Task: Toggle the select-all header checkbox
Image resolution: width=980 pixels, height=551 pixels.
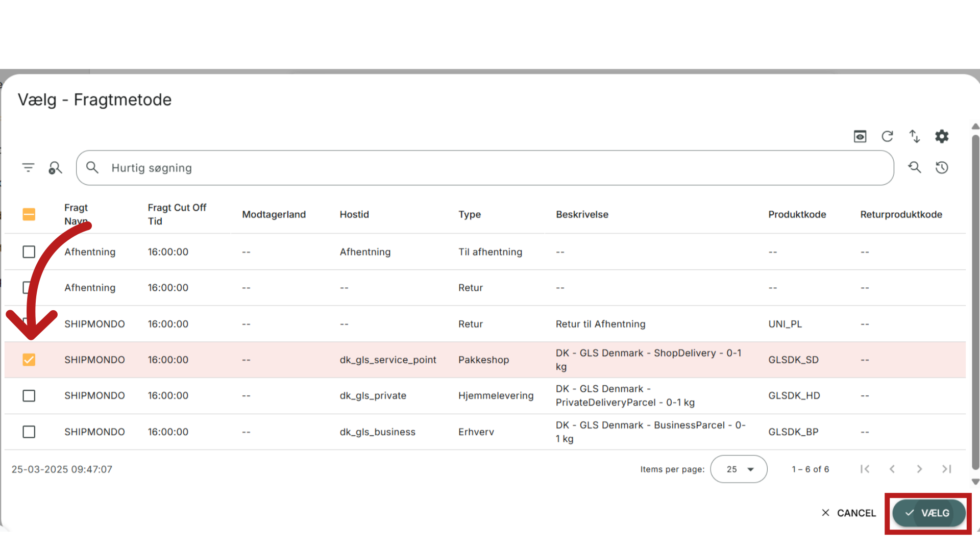Action: tap(29, 214)
